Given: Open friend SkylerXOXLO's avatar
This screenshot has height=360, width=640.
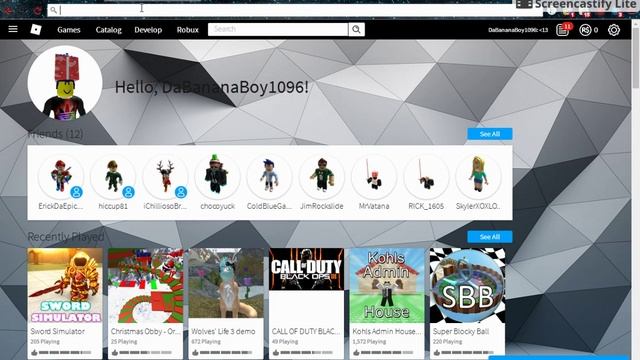Looking at the screenshot, I should coord(478,176).
